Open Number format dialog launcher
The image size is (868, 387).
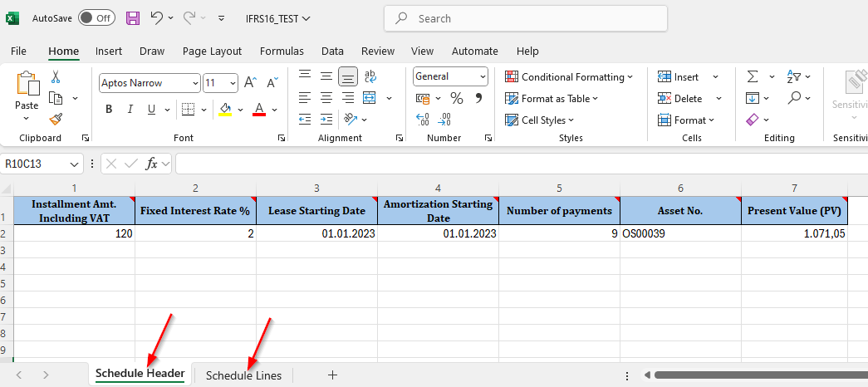(488, 138)
